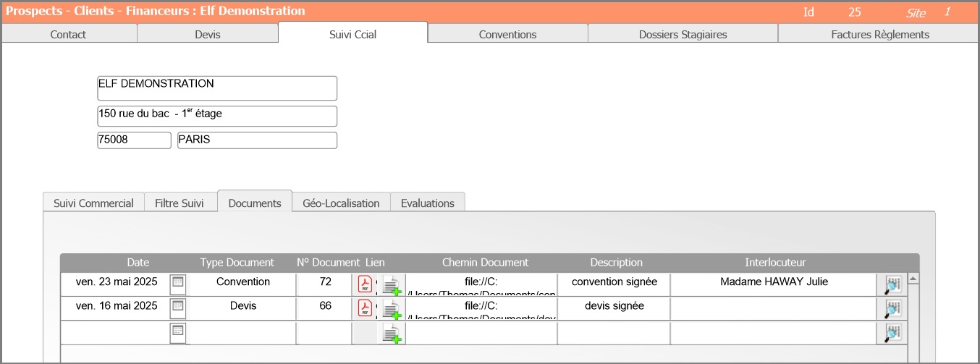Click interlocuteur search icon in Devis row
Viewport: 980px width, 364px height.
click(x=893, y=309)
